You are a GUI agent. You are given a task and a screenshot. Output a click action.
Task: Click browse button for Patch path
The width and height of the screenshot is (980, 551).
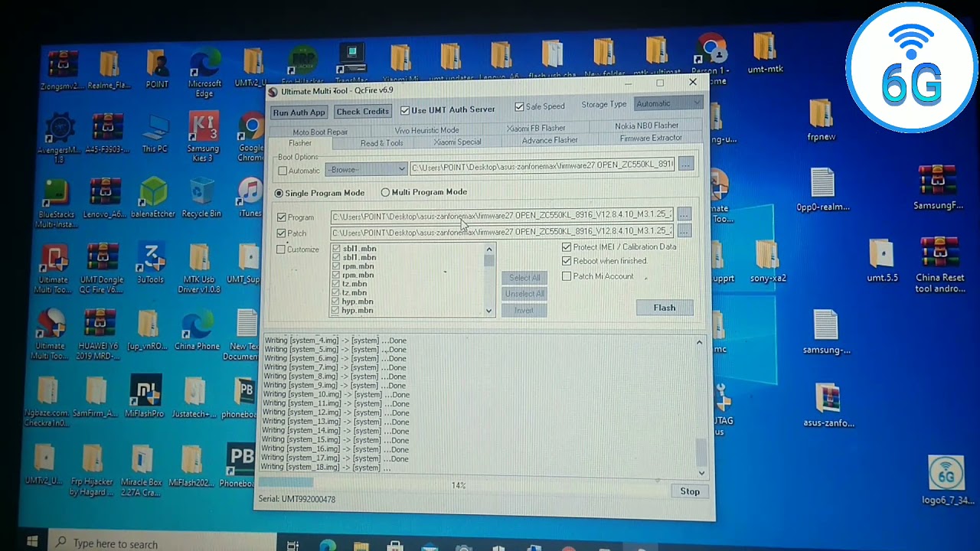684,230
